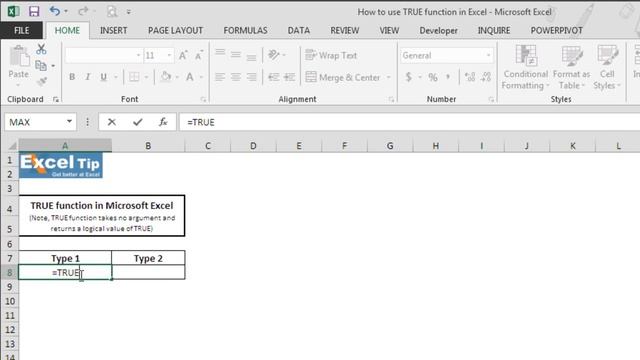The image size is (640, 360).
Task: Open the Name Box dropdown arrow
Action: 69,122
